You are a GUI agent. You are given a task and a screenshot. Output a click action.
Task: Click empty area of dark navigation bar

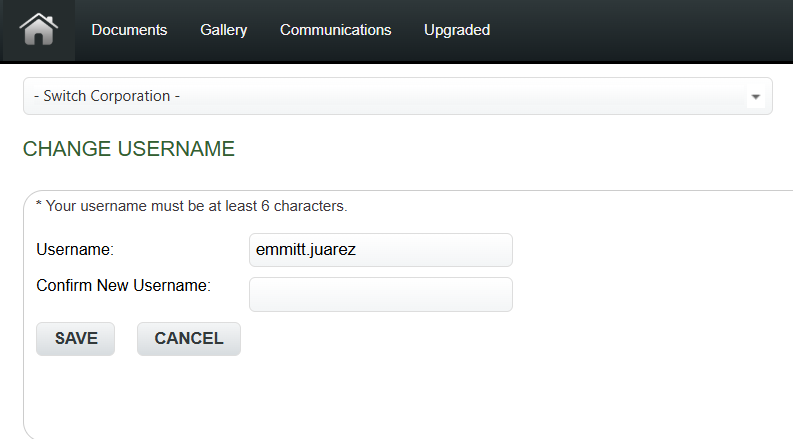click(x=637, y=30)
